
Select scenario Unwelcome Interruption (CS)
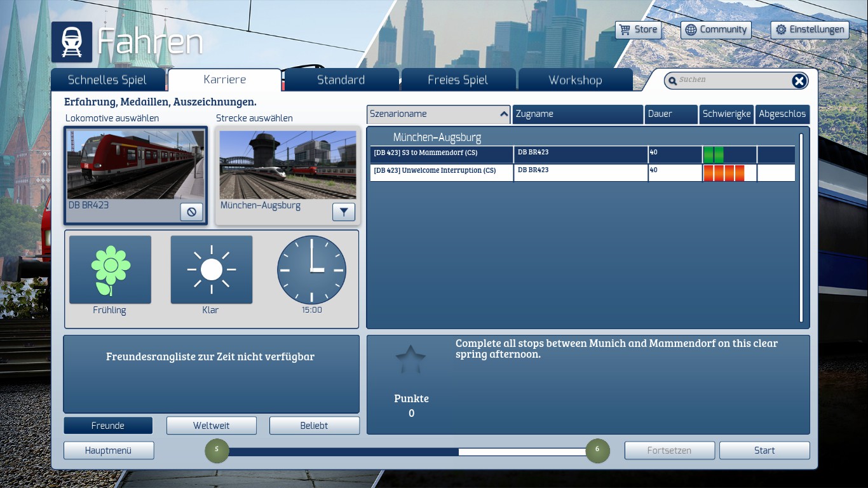pyautogui.click(x=583, y=173)
